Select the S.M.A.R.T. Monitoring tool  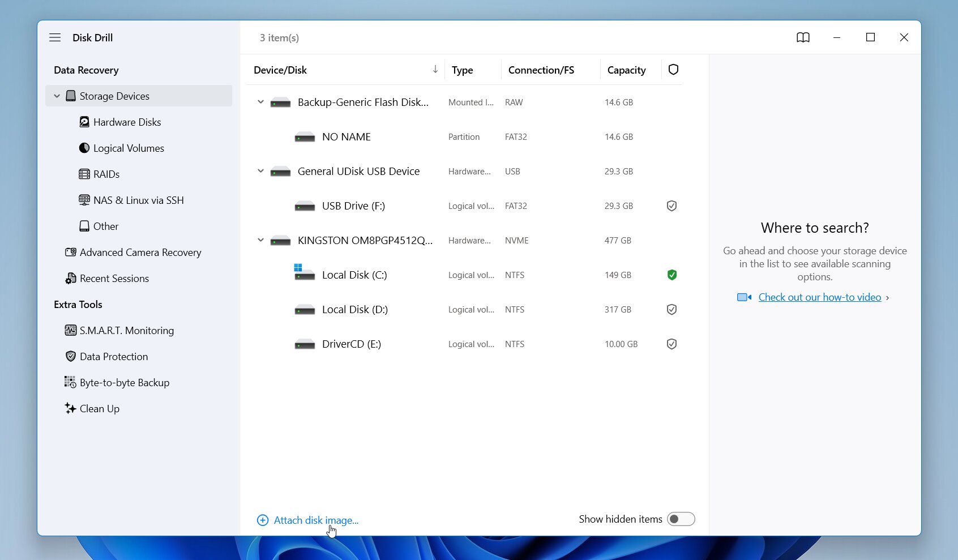127,330
